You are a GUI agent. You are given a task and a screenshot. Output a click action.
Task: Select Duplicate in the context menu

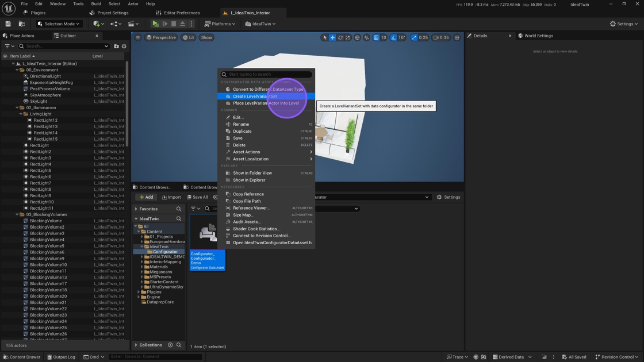(242, 131)
